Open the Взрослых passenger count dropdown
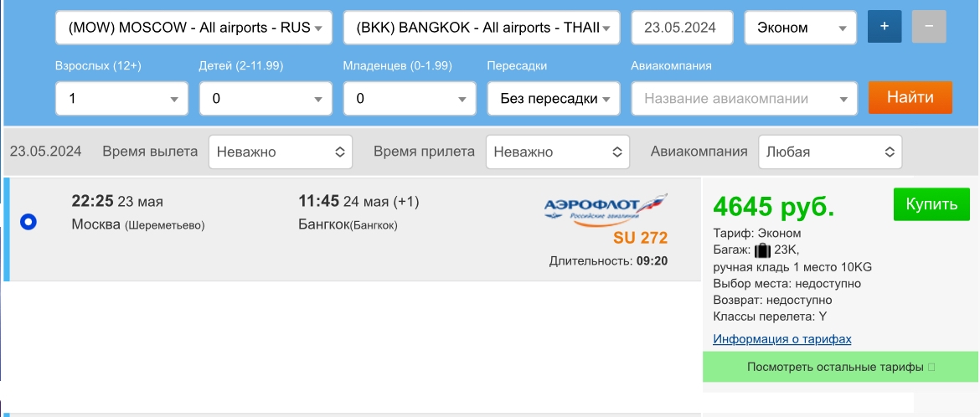 [x=122, y=98]
